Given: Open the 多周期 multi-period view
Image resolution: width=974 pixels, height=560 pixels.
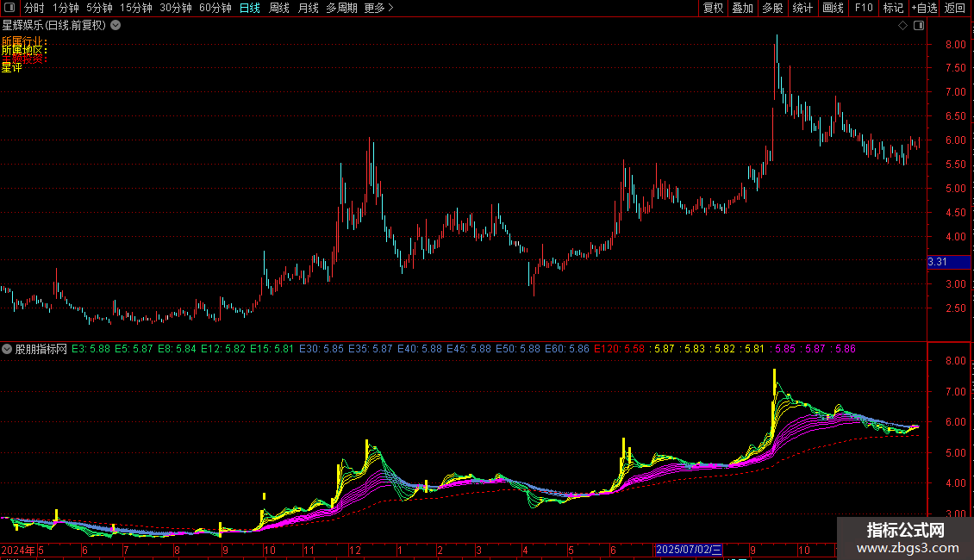Looking at the screenshot, I should [341, 8].
